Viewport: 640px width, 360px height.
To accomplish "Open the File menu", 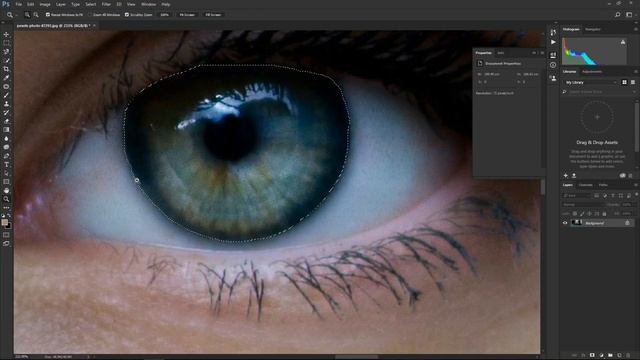I will [x=19, y=4].
